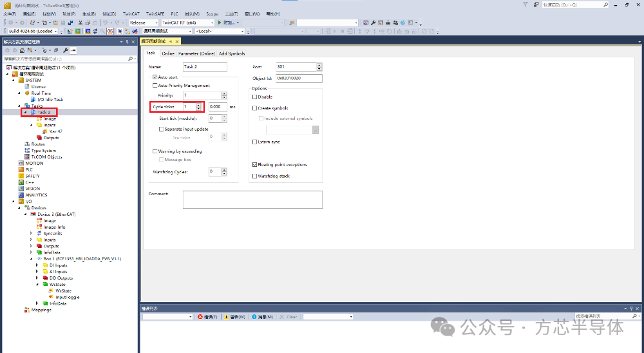This screenshot has height=353, width=644.
Task: Click the Toggle Free Run State icon
Action: 110,31
